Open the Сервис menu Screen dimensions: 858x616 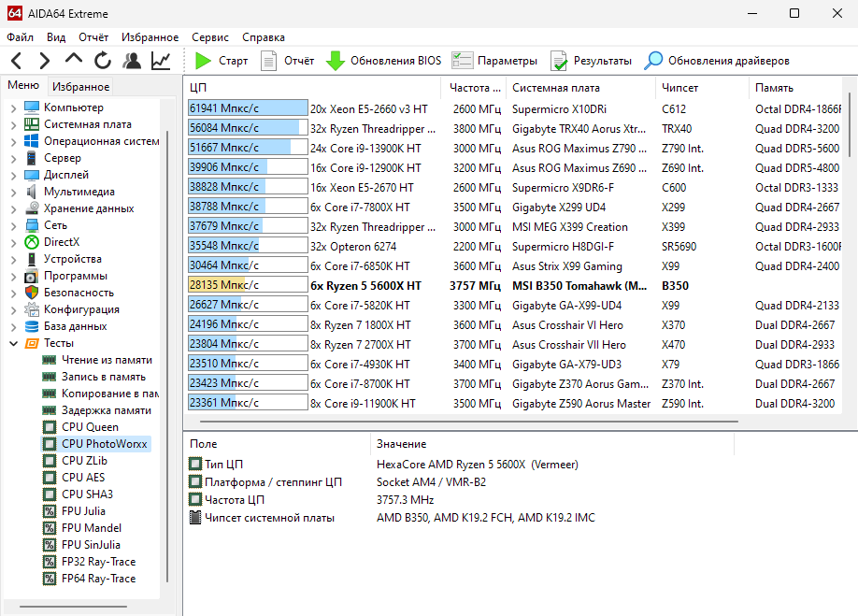(x=210, y=37)
